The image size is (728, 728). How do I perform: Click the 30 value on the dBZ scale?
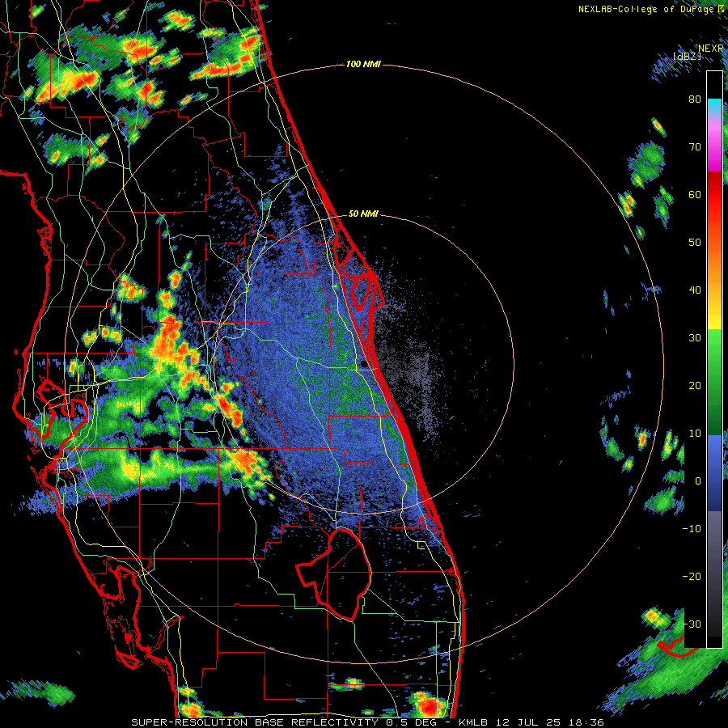point(695,338)
